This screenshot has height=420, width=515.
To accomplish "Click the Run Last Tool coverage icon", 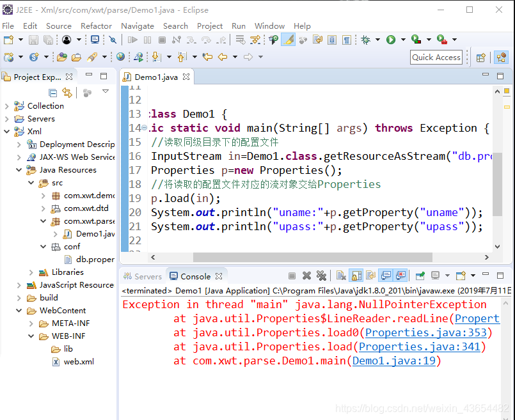I will click(x=416, y=40).
